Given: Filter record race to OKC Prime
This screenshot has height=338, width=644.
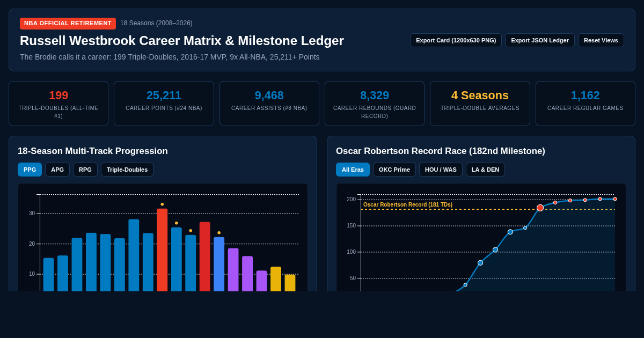Looking at the screenshot, I should coord(394,170).
